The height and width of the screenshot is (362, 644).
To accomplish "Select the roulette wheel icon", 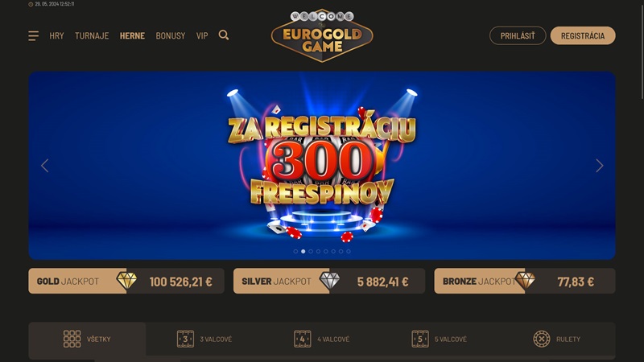I will [541, 339].
